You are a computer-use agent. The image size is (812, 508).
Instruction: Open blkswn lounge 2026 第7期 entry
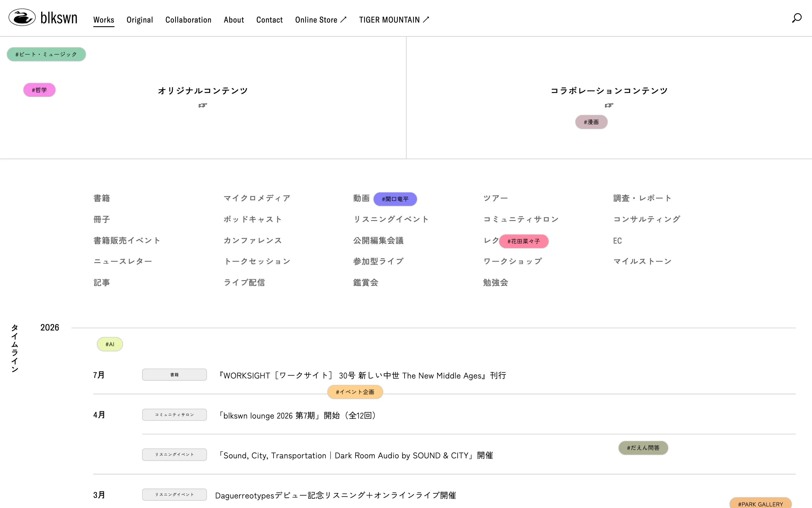point(297,416)
